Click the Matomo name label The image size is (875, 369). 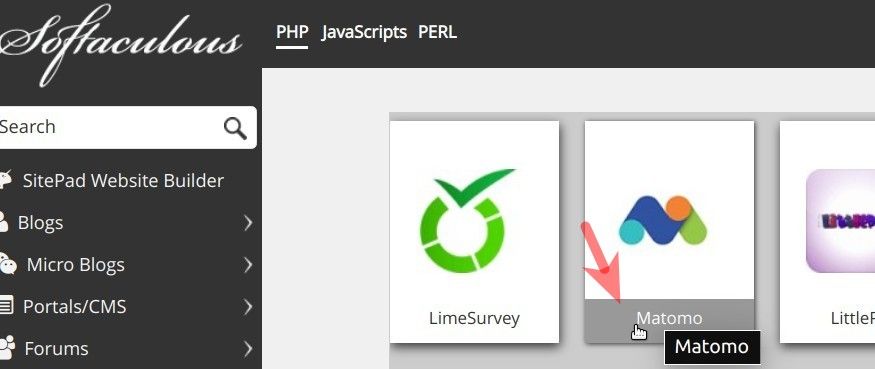[x=669, y=318]
